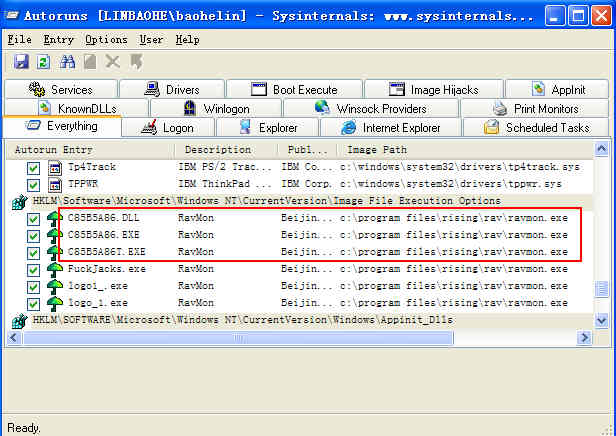The image size is (616, 436).
Task: Switch to the Services tab
Action: click(x=61, y=89)
